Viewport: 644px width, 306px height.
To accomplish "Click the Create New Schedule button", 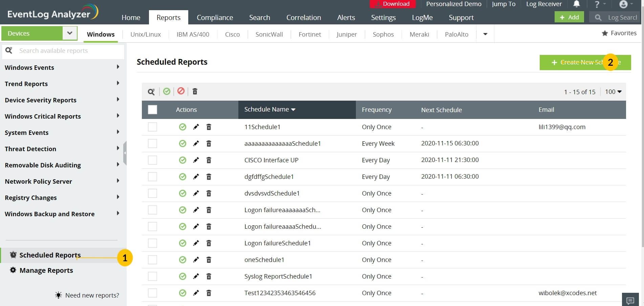I will coord(585,62).
